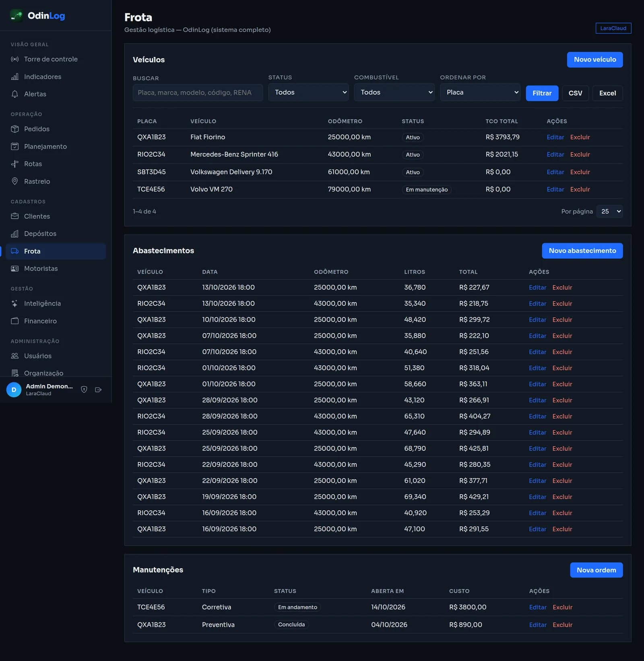Click the Rotas signpost icon
The width and height of the screenshot is (644, 661).
click(15, 164)
